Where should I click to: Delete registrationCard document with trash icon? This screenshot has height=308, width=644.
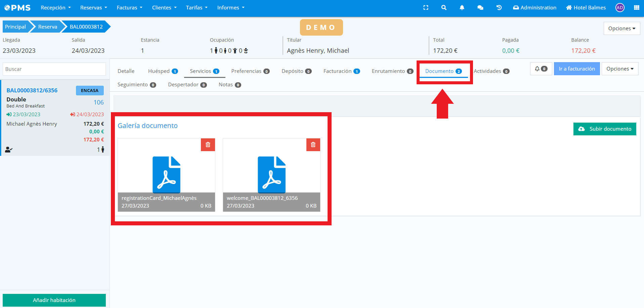tap(208, 145)
